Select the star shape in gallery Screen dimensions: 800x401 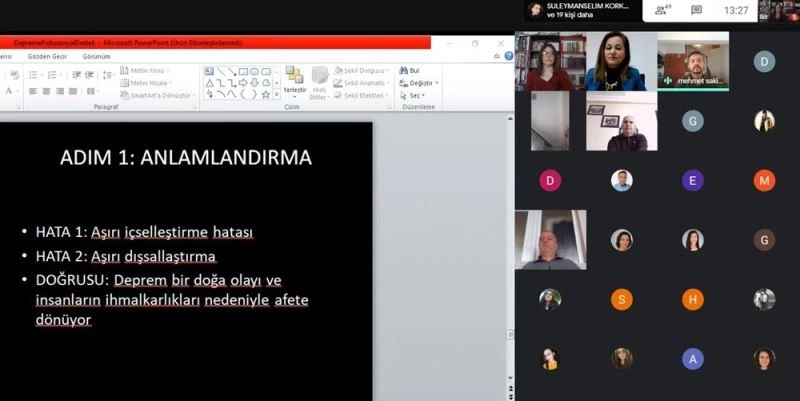[266, 95]
